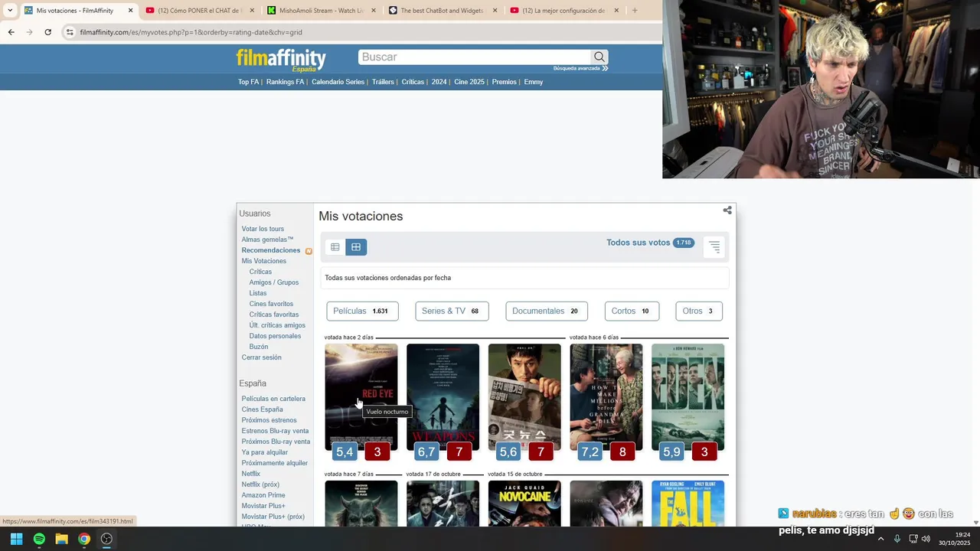
Task: Switch to La mejor configuración tab
Action: tap(565, 11)
